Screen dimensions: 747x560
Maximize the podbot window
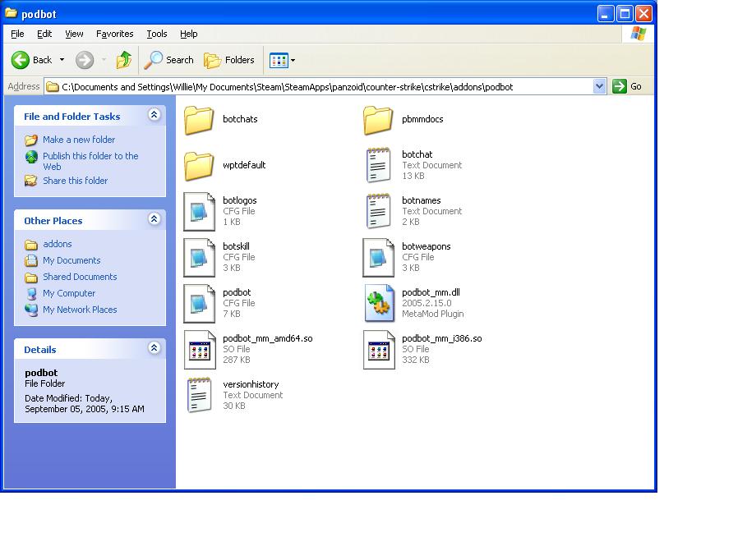625,14
